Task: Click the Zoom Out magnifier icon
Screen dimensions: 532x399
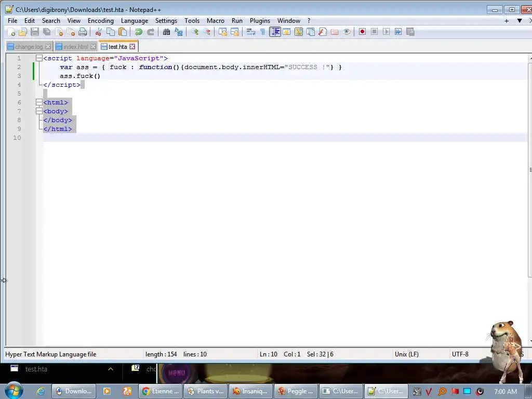Action: (x=206, y=32)
